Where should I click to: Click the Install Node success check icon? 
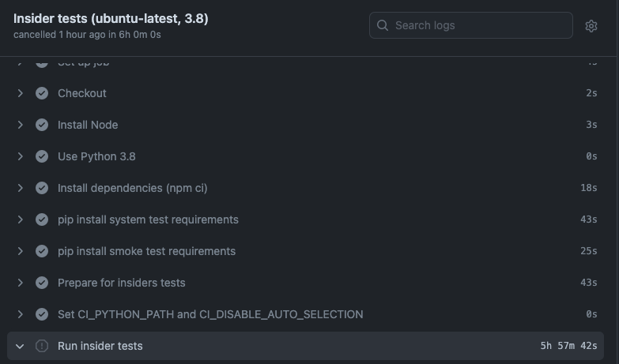tap(42, 125)
